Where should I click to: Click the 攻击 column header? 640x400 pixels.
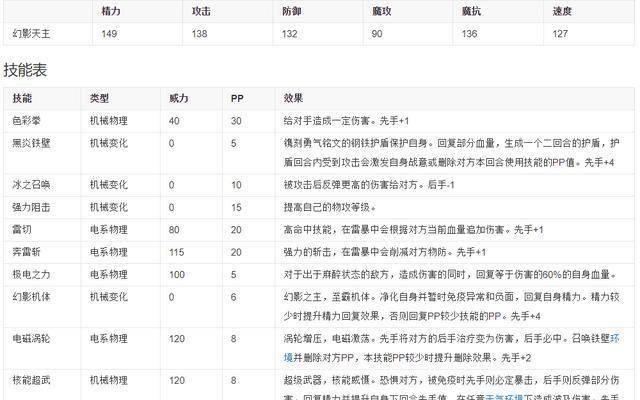pyautogui.click(x=201, y=11)
